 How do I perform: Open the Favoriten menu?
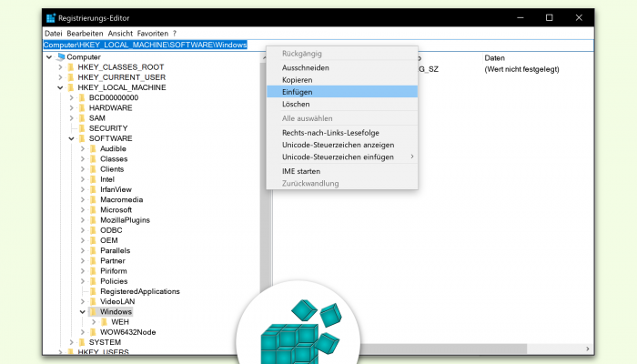[152, 34]
